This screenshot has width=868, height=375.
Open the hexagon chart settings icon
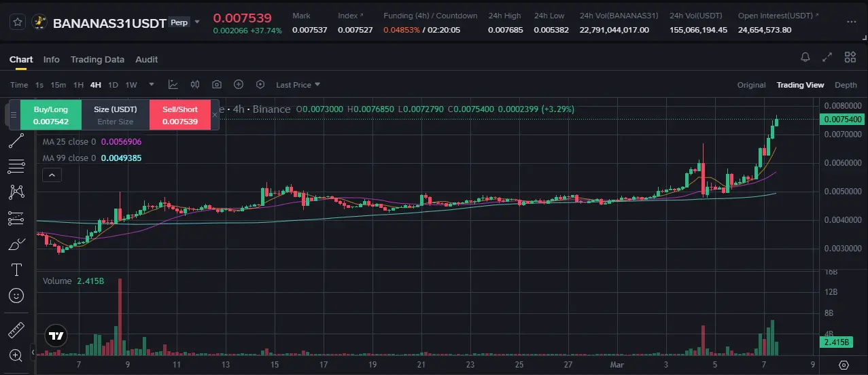point(260,85)
